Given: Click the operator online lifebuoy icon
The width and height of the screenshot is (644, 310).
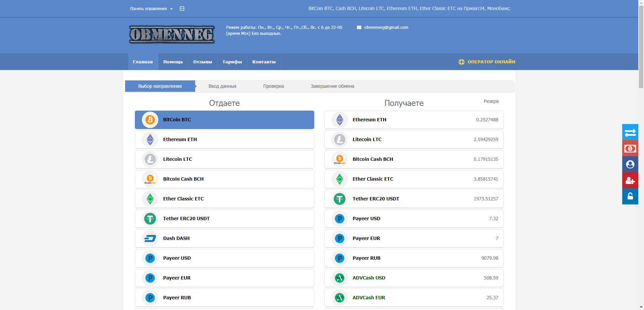Looking at the screenshot, I should tap(462, 62).
